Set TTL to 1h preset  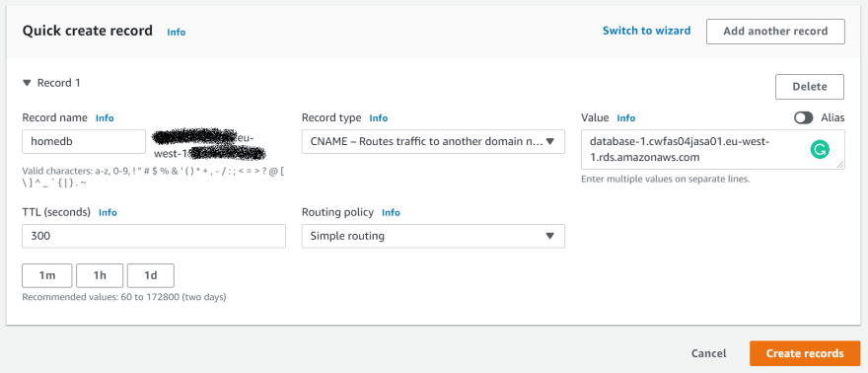100,275
